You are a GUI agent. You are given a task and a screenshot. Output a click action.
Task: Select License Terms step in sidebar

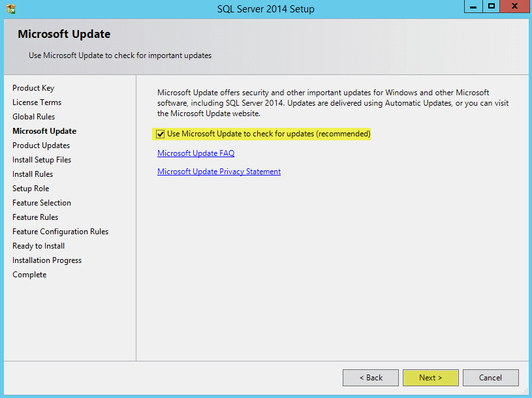tap(37, 102)
